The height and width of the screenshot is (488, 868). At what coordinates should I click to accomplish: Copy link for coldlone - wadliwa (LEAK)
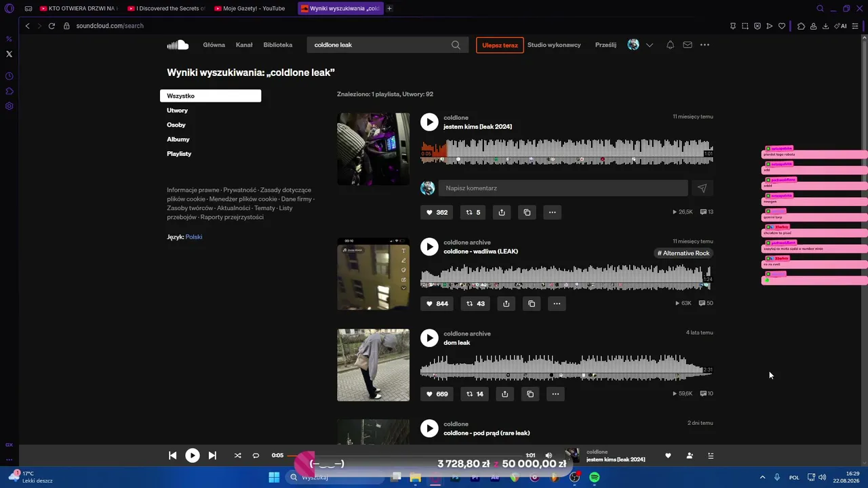pyautogui.click(x=532, y=304)
